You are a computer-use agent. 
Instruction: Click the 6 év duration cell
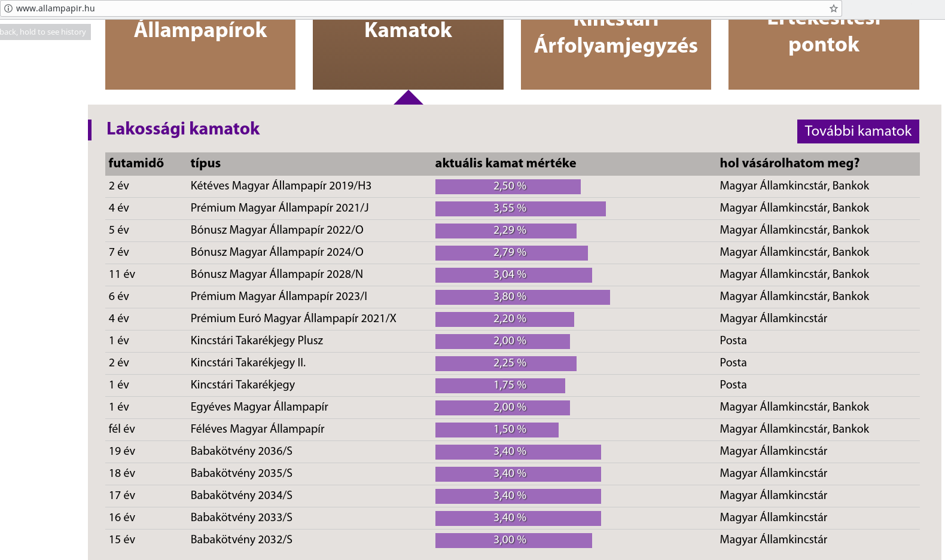point(119,296)
